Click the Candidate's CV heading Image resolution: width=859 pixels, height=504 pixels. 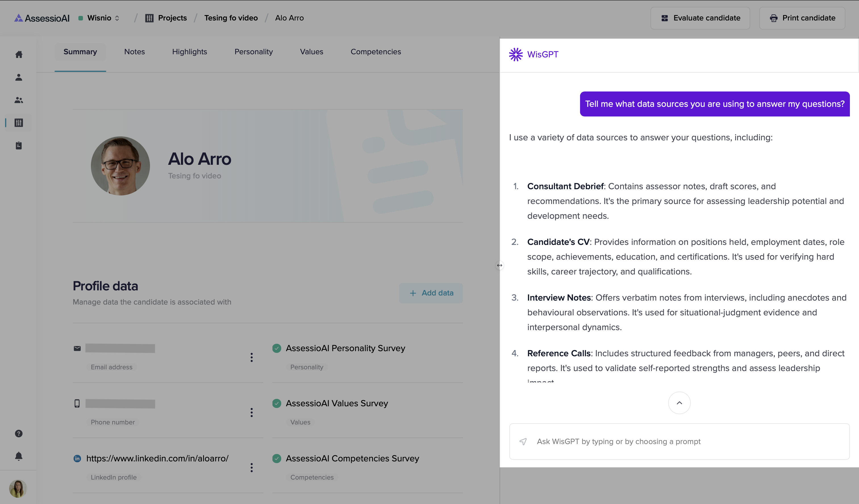pyautogui.click(x=558, y=242)
